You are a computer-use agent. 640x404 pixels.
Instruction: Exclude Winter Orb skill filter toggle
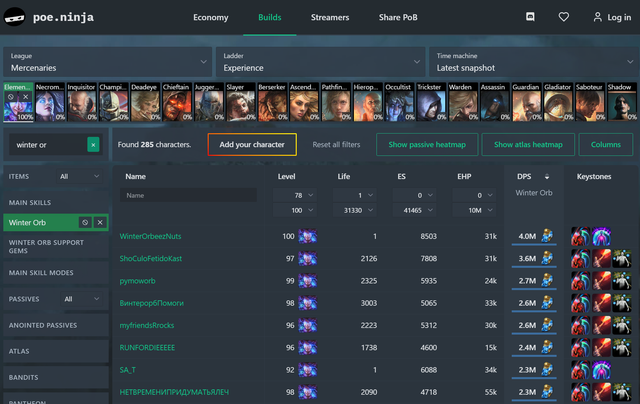click(x=85, y=222)
